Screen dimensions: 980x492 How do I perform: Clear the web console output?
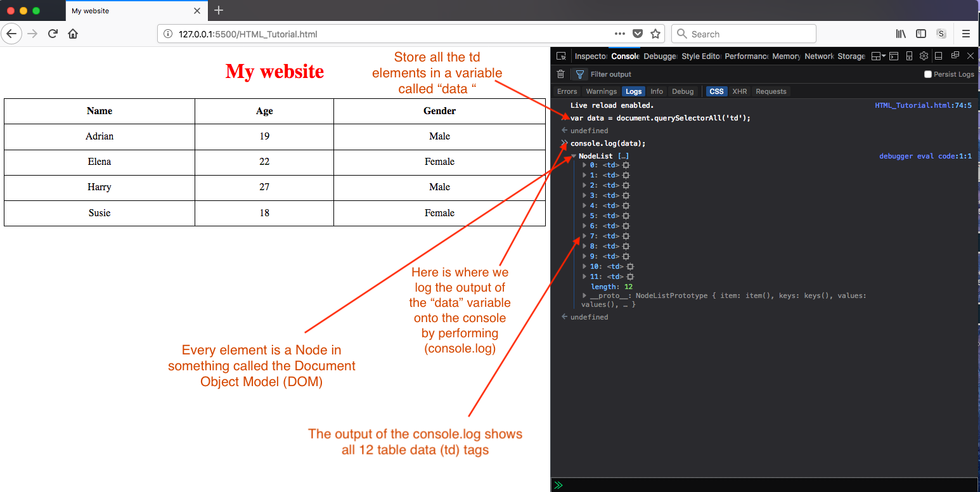tap(561, 74)
